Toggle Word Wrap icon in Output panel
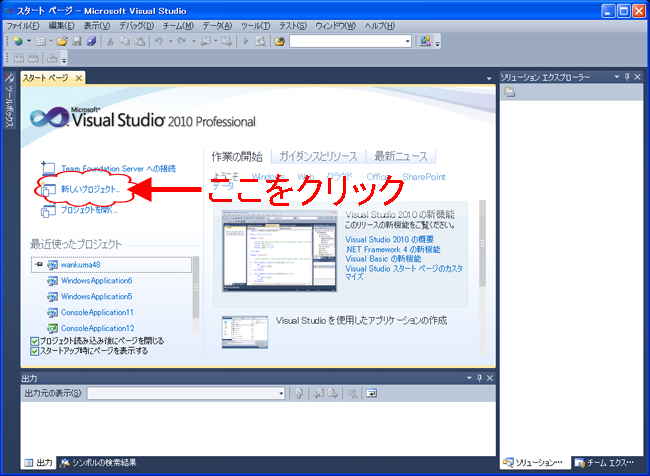Viewport: 650px width, 476px height. pos(371,393)
